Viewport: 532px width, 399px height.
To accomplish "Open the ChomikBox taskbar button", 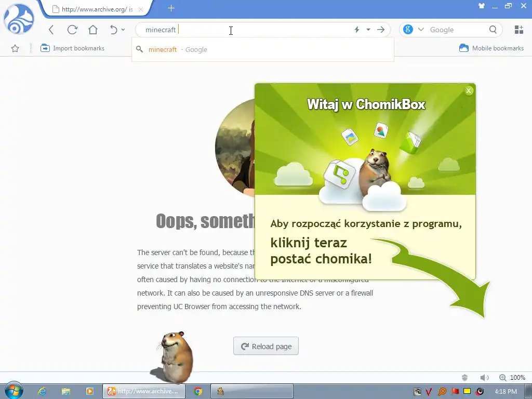I will [252, 391].
